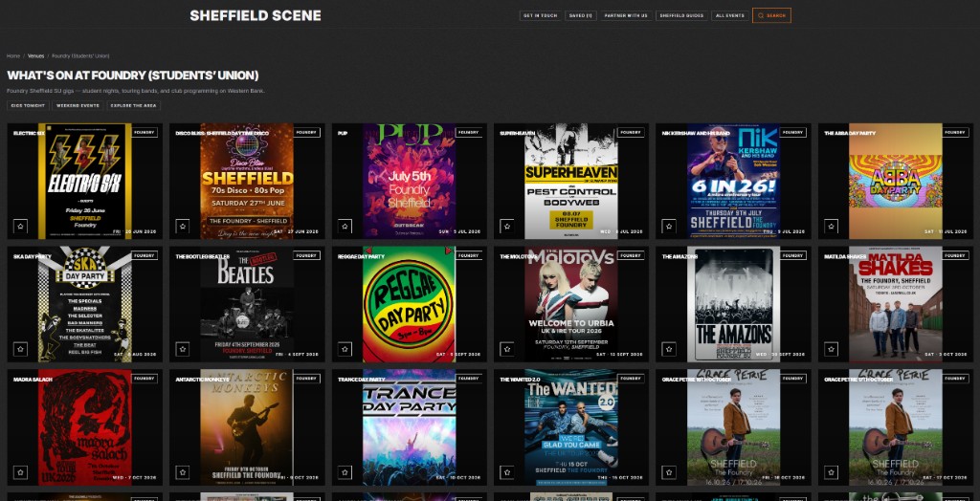The height and width of the screenshot is (501, 980).
Task: Open the Nik Kershaw 6 in 26 poster
Action: coord(733,181)
